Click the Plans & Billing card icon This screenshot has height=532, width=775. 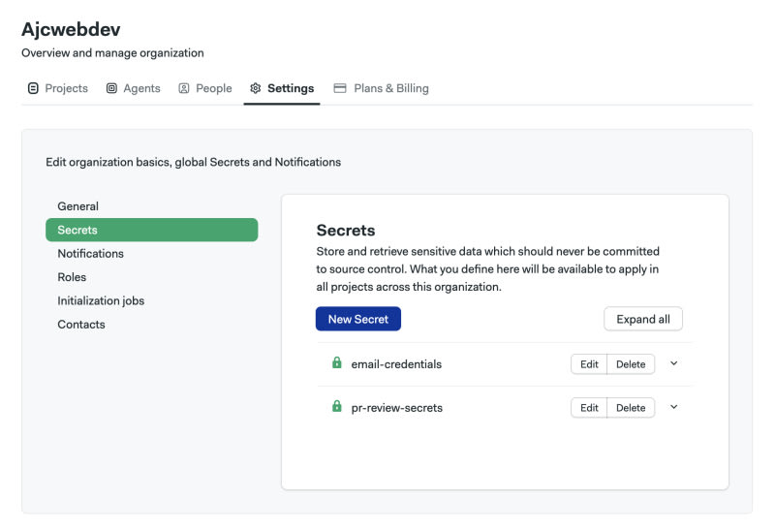coord(340,88)
